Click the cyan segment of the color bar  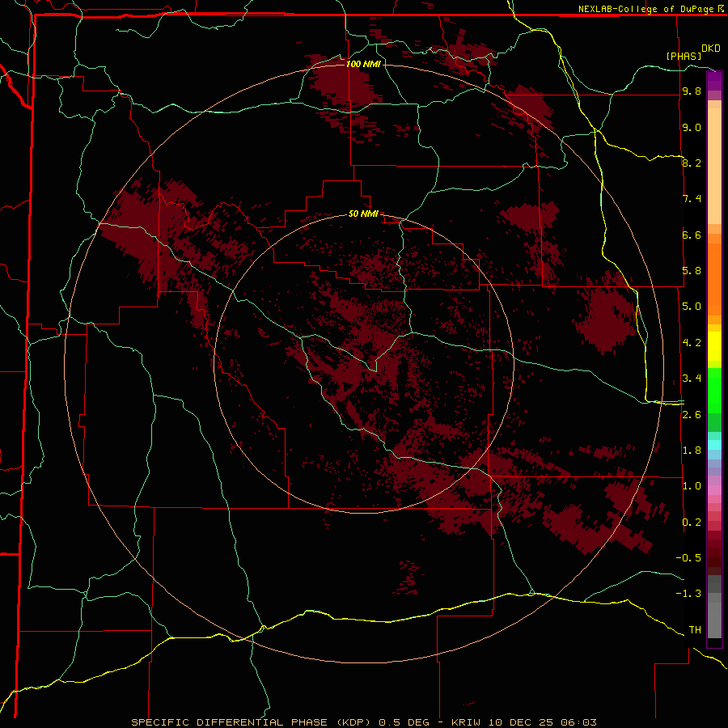tap(714, 445)
